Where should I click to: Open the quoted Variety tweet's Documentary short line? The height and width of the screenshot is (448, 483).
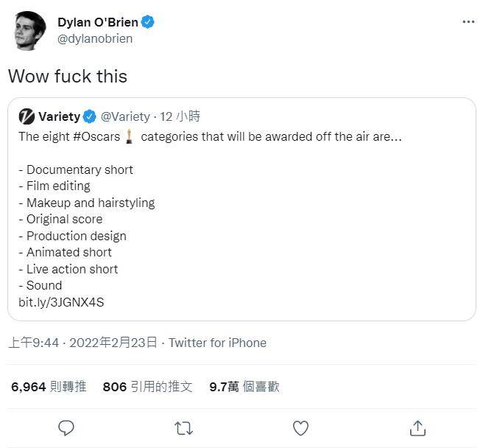click(x=76, y=169)
